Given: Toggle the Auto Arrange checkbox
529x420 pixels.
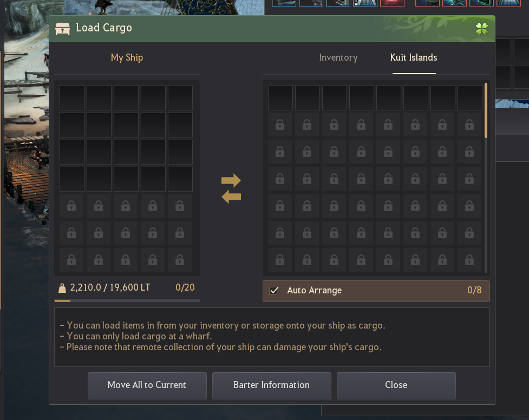Looking at the screenshot, I should coord(273,291).
